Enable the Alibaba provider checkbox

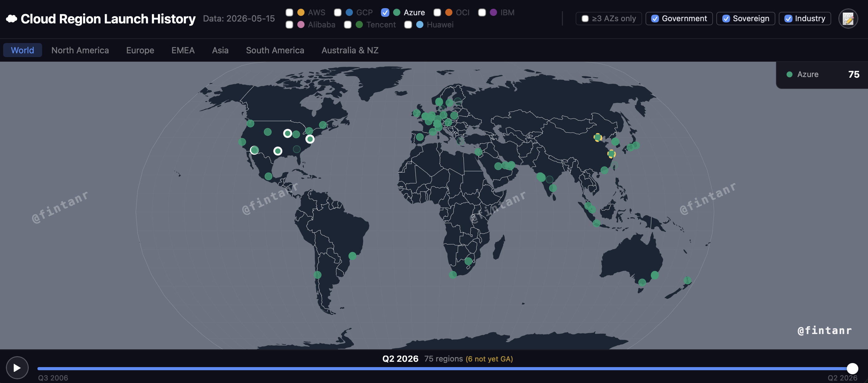click(289, 25)
